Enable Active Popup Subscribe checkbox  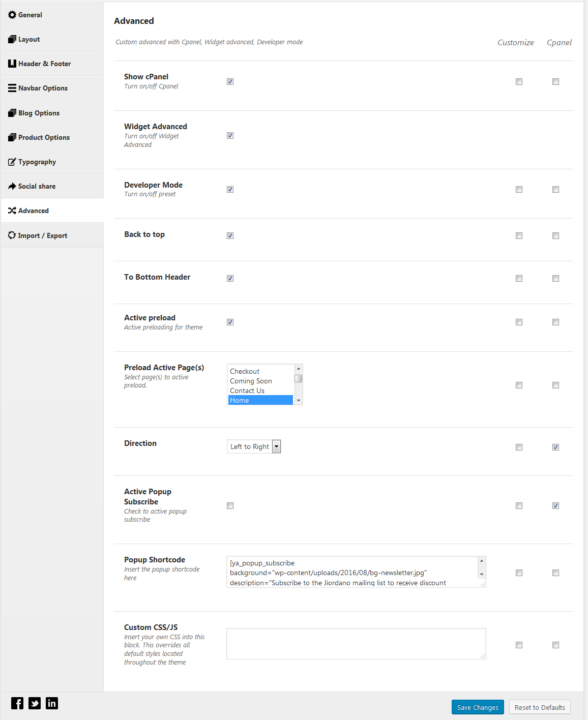230,505
